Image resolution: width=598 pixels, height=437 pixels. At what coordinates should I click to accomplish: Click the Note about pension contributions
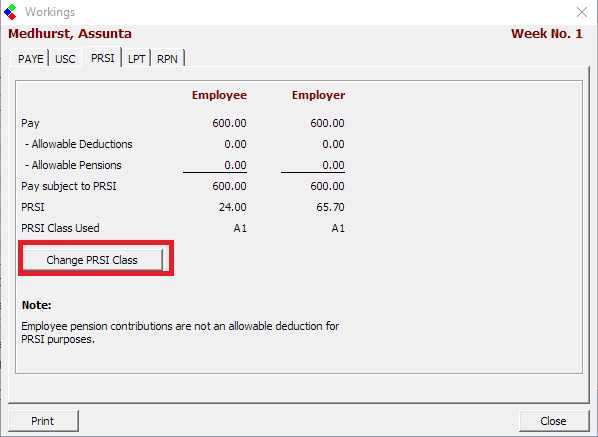point(180,333)
